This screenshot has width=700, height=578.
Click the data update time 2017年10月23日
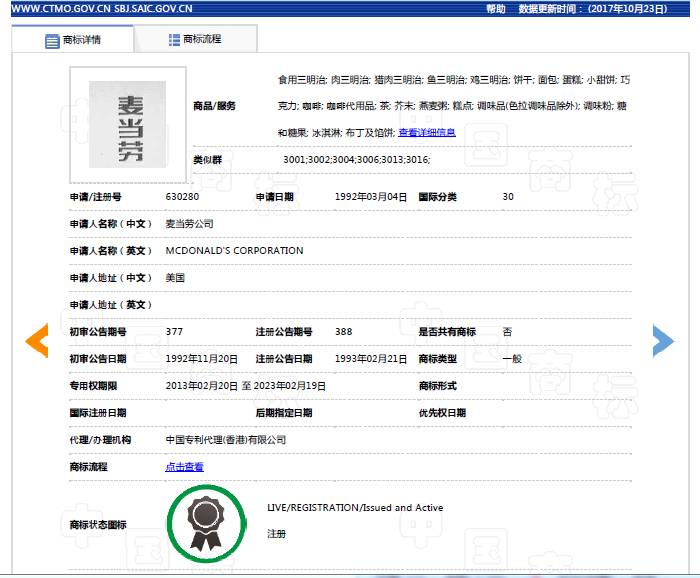pos(593,9)
